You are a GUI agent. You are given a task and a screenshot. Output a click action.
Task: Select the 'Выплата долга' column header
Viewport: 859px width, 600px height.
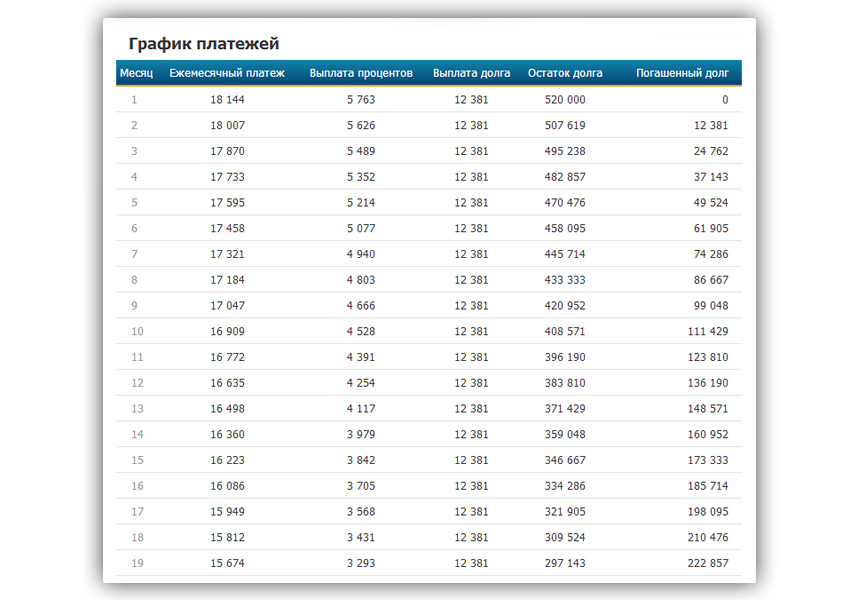471,73
